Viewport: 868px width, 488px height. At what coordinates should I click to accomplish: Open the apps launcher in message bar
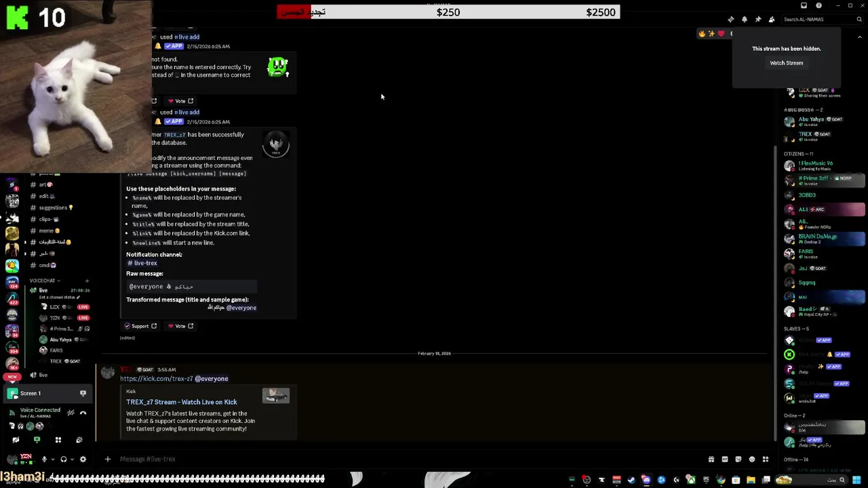(x=766, y=459)
